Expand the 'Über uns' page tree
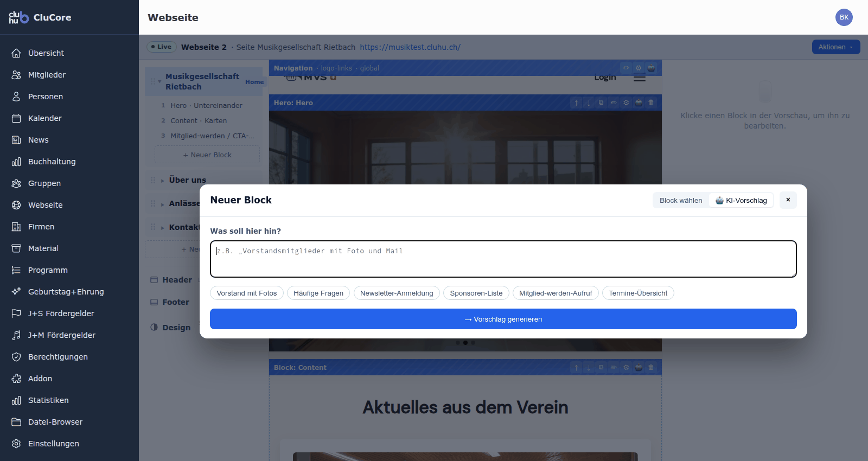The height and width of the screenshot is (461, 868). pyautogui.click(x=162, y=181)
